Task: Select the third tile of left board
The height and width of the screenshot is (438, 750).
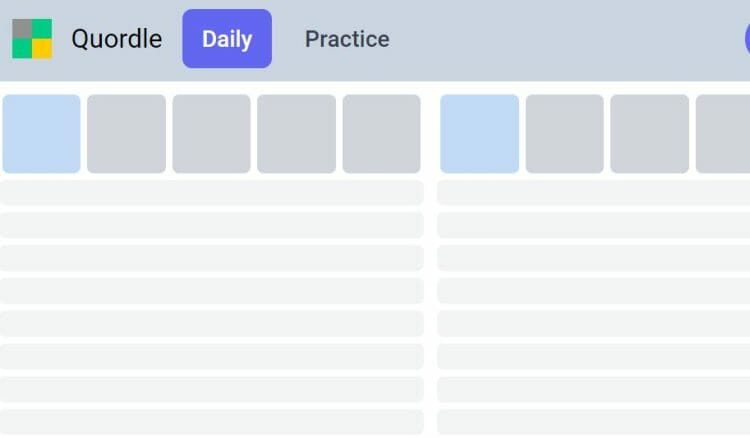Action: pos(211,134)
